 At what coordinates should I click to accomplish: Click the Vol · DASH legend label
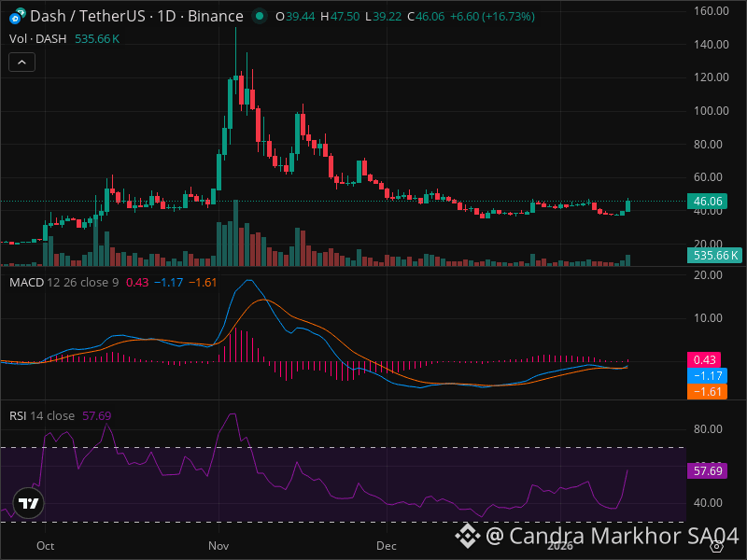37,38
